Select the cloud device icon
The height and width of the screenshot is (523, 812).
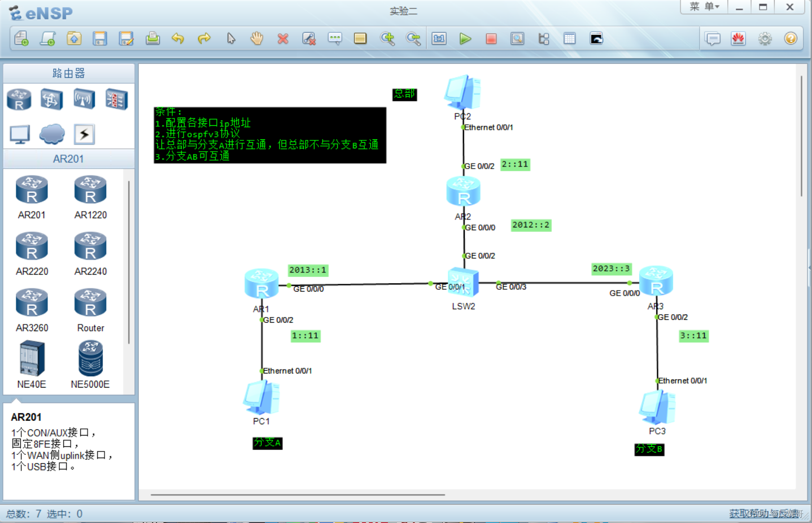[52, 134]
